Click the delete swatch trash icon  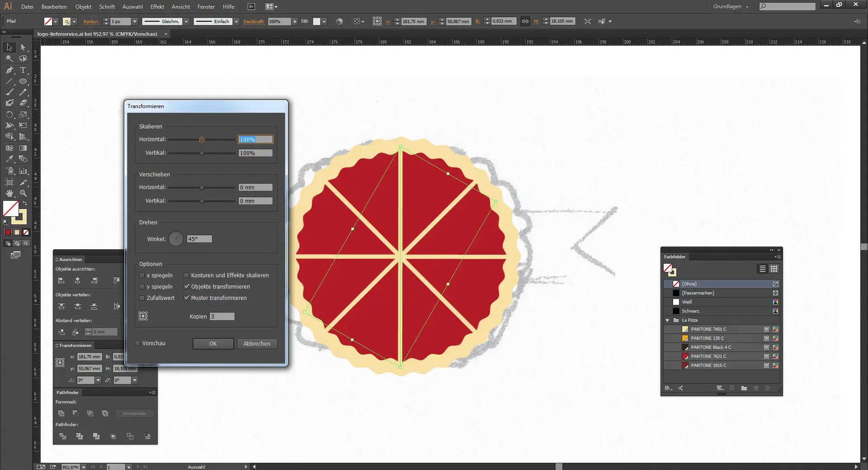click(x=769, y=388)
